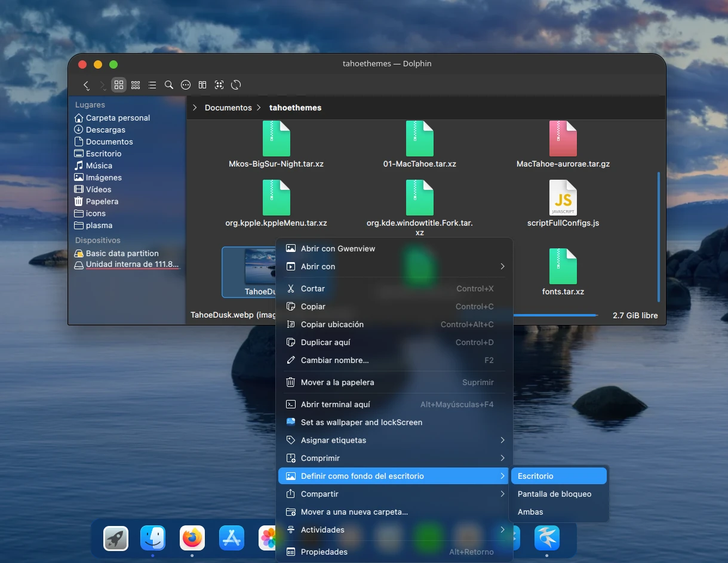Click the refresh icon in Dolphin toolbar
This screenshot has height=563, width=728.
point(236,85)
